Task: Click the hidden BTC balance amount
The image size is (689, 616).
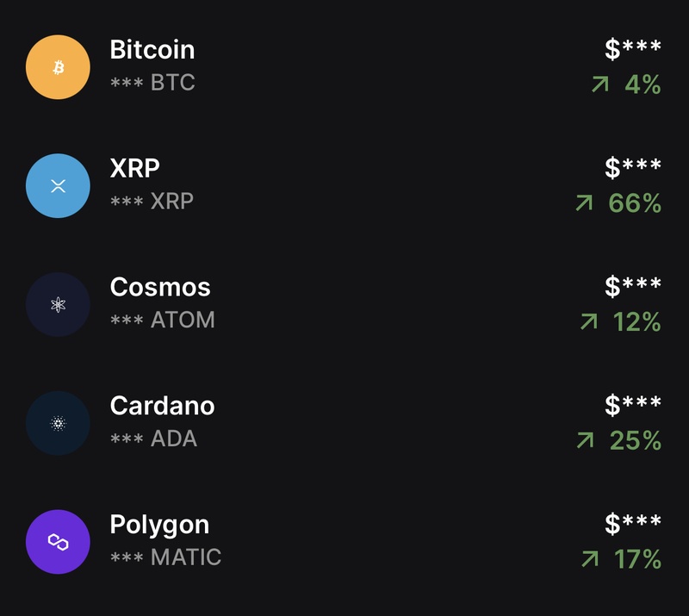Action: click(152, 84)
